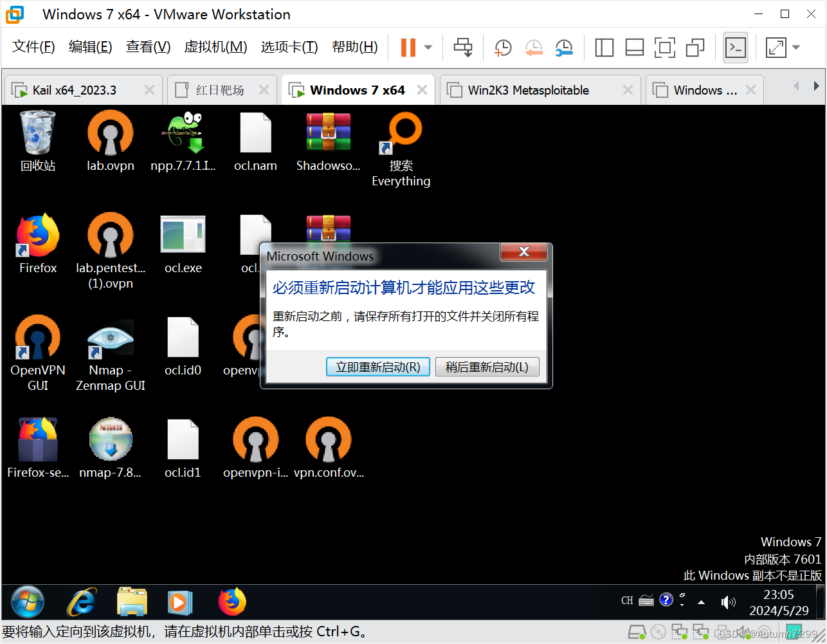
Task: Select lab.pentest...(1).ovpn file
Action: click(111, 252)
